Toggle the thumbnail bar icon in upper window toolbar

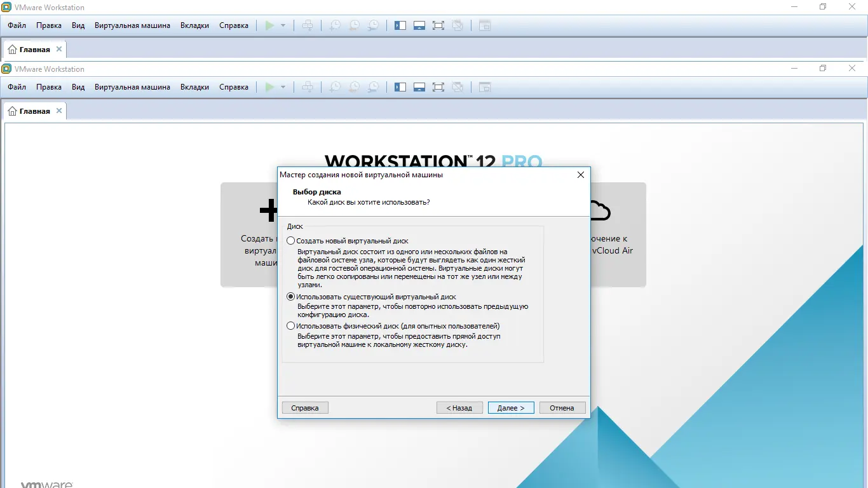coord(419,25)
